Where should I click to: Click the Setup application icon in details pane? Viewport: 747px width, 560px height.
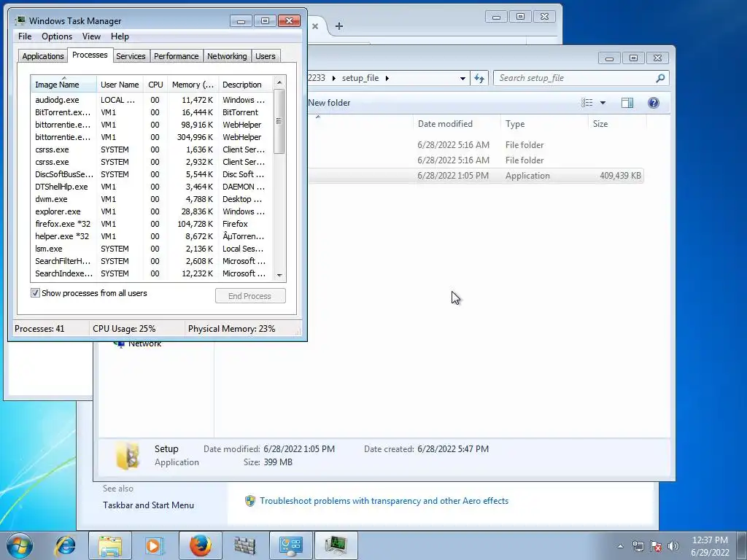pyautogui.click(x=128, y=456)
